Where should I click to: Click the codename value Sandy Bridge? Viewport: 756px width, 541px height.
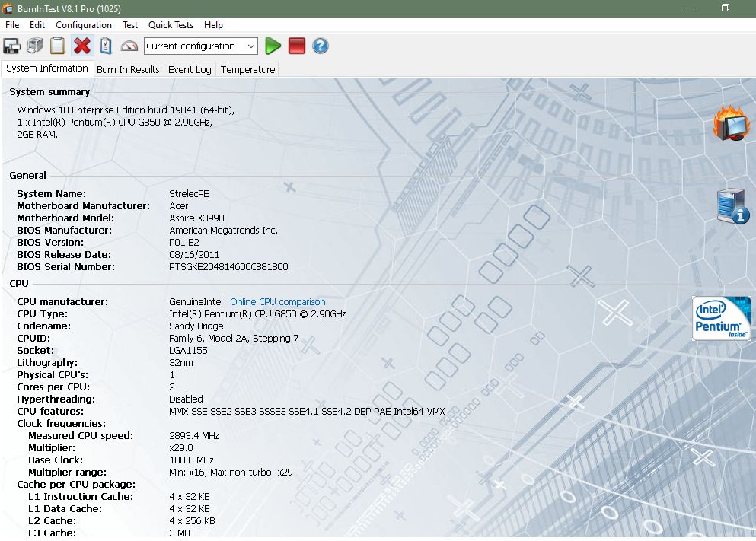click(196, 326)
